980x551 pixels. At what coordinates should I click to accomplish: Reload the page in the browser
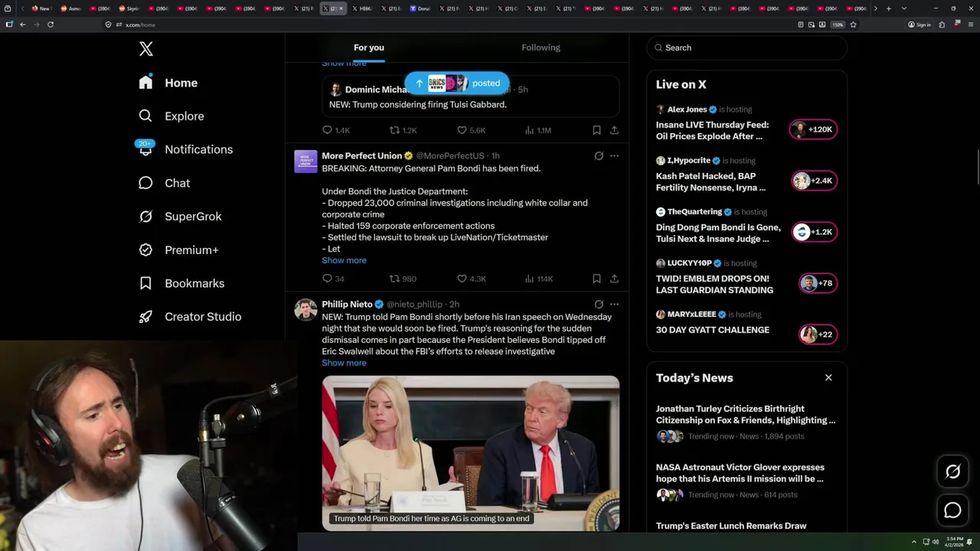51,24
